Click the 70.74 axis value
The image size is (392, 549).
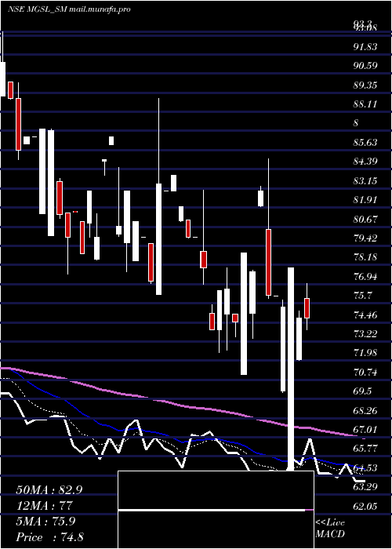point(365,373)
